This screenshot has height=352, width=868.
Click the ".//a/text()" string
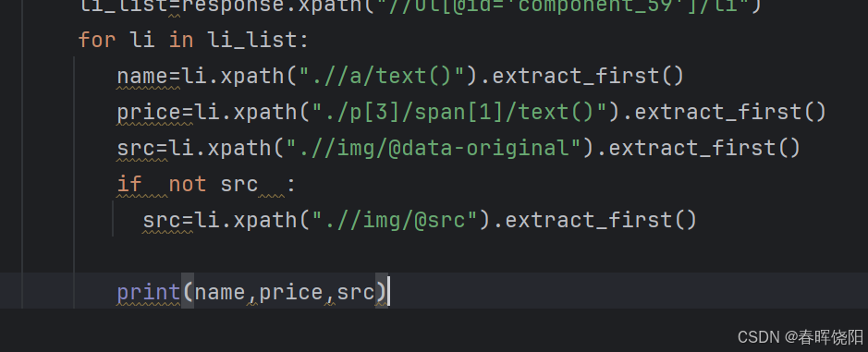(x=382, y=76)
